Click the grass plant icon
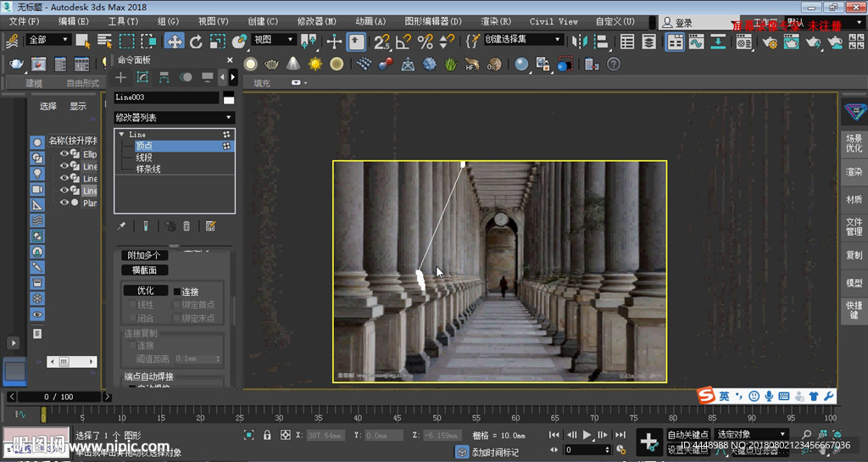The height and width of the screenshot is (462, 868). (451, 64)
